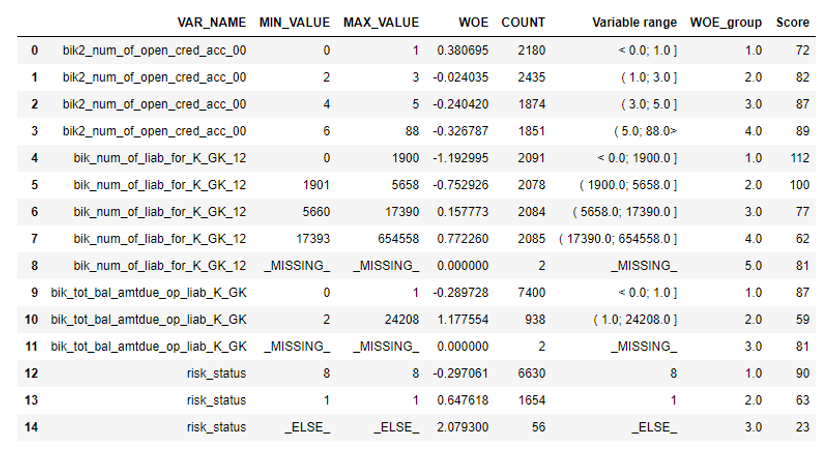The width and height of the screenshot is (838, 449).
Task: Click COUNT value 938
Action: [535, 319]
